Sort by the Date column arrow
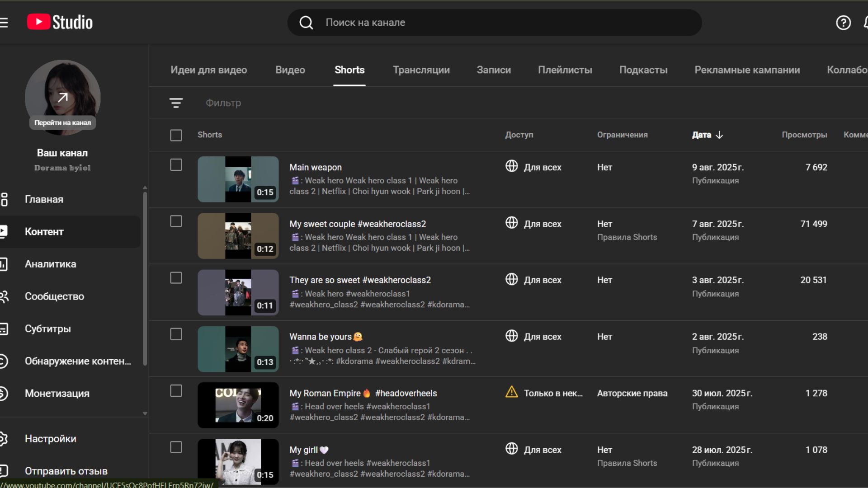The height and width of the screenshot is (488, 868). click(719, 135)
